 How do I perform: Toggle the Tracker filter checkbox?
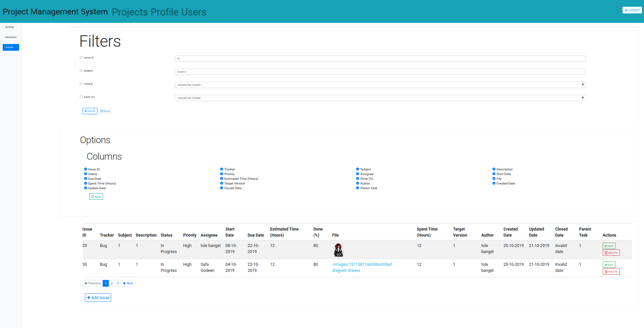[x=81, y=84]
